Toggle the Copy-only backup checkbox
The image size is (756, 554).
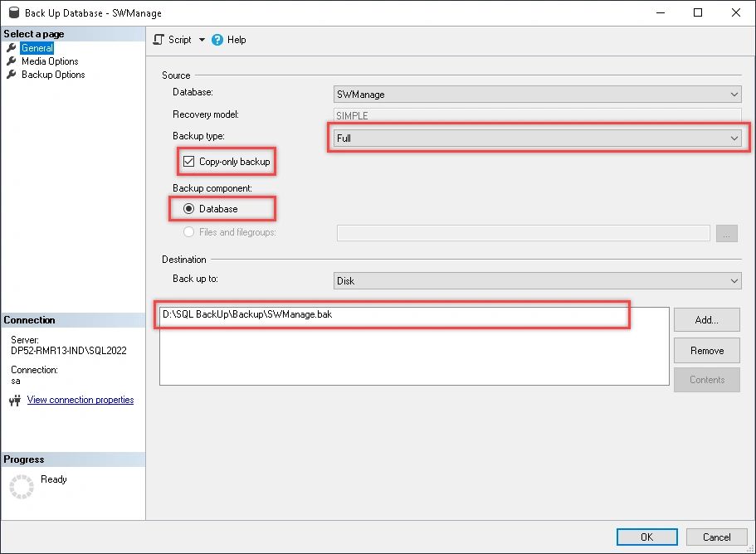pos(188,162)
